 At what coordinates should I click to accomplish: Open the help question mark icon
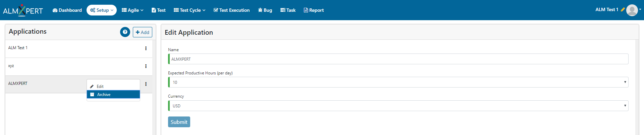click(125, 32)
